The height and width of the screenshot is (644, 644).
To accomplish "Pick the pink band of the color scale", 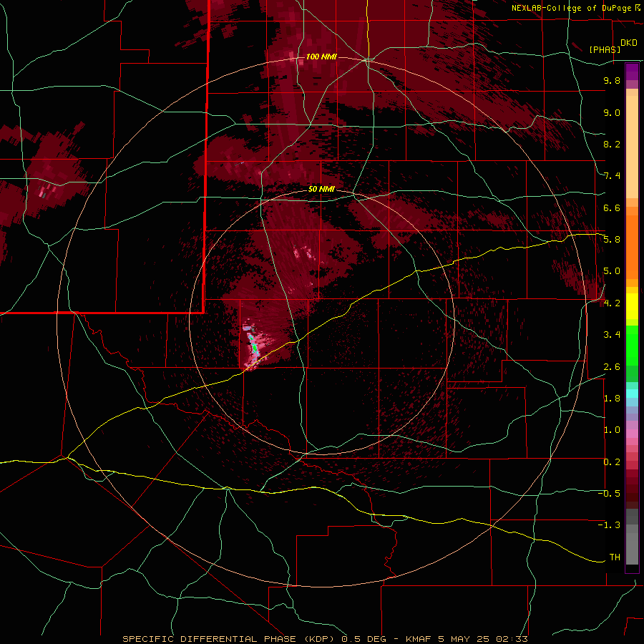I will (x=632, y=434).
